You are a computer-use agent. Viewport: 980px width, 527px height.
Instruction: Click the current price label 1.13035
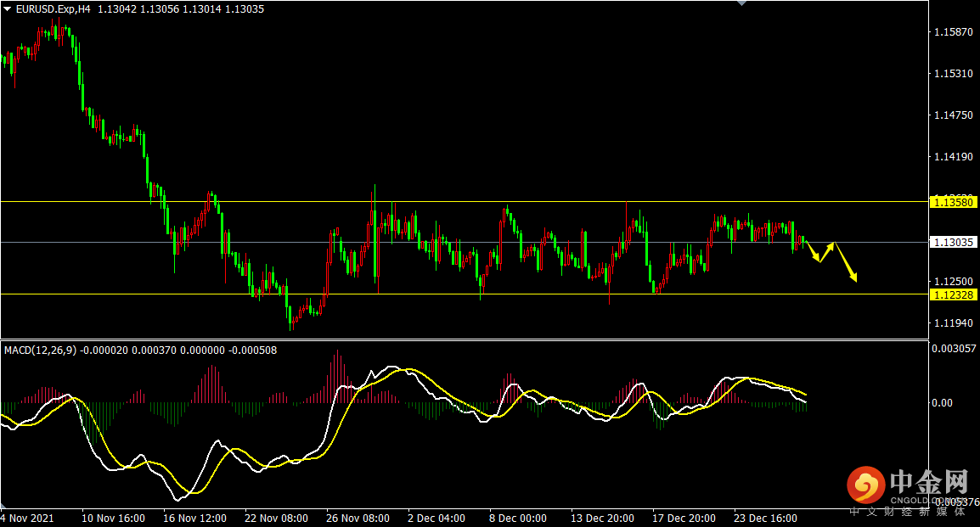tap(953, 242)
